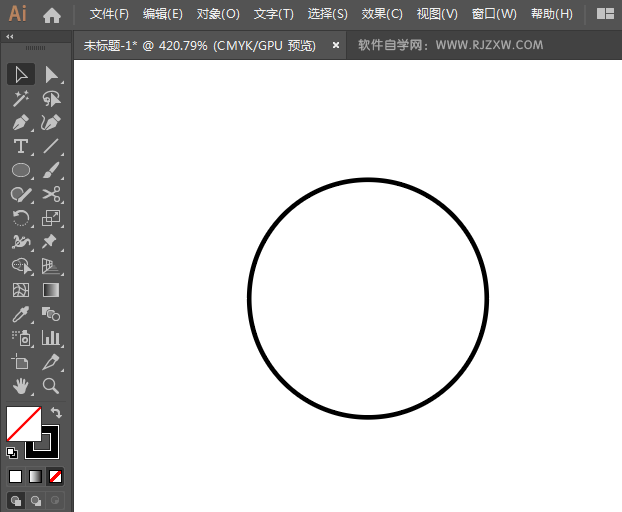The height and width of the screenshot is (512, 622).
Task: Select the Zoom magnifier tool
Action: tap(52, 386)
